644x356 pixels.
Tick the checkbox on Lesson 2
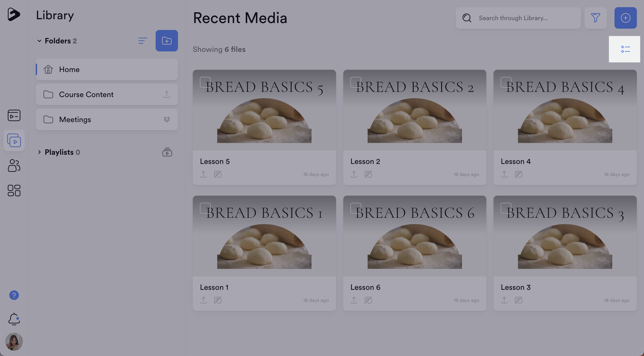(x=356, y=82)
